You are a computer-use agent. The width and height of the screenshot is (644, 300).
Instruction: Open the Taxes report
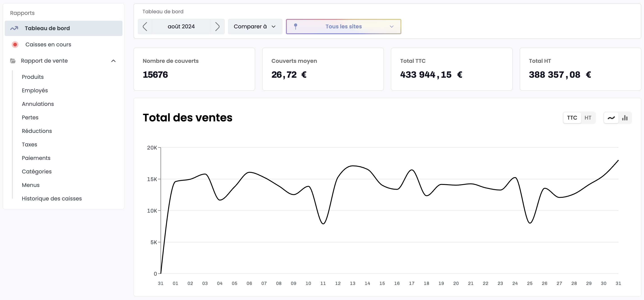(29, 144)
